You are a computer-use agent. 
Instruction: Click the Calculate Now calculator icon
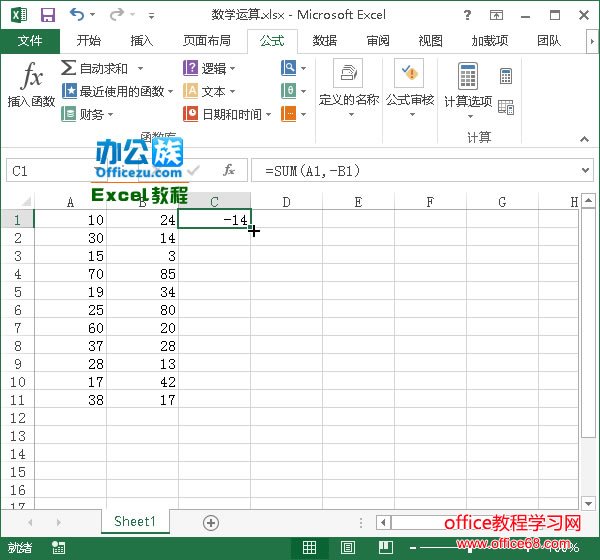(x=506, y=76)
